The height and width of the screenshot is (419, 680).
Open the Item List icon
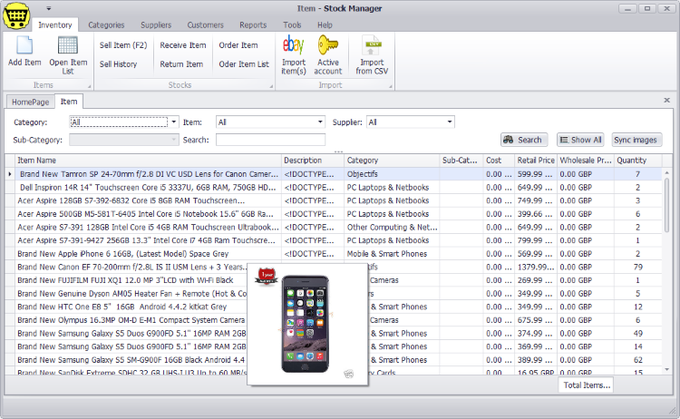[x=68, y=46]
